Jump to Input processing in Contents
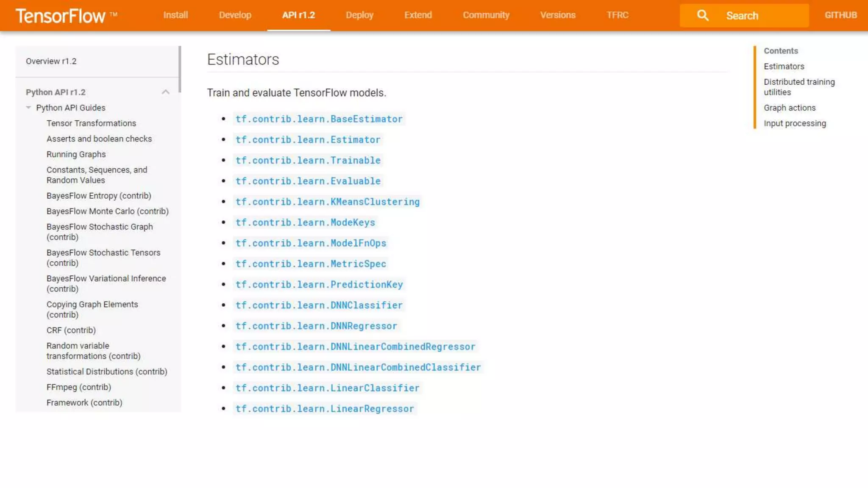The height and width of the screenshot is (488, 868). [795, 123]
